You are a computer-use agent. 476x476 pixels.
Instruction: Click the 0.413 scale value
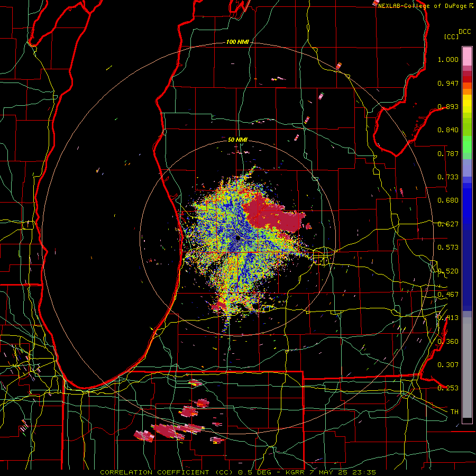pos(448,318)
